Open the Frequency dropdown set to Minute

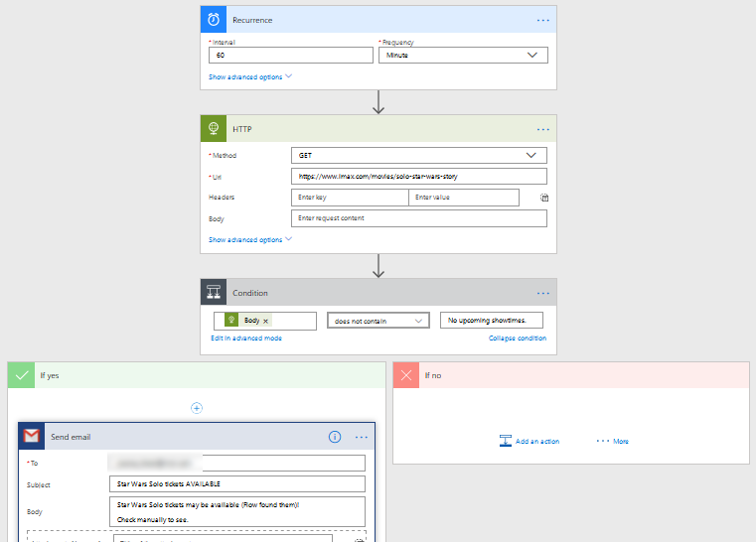pos(463,55)
